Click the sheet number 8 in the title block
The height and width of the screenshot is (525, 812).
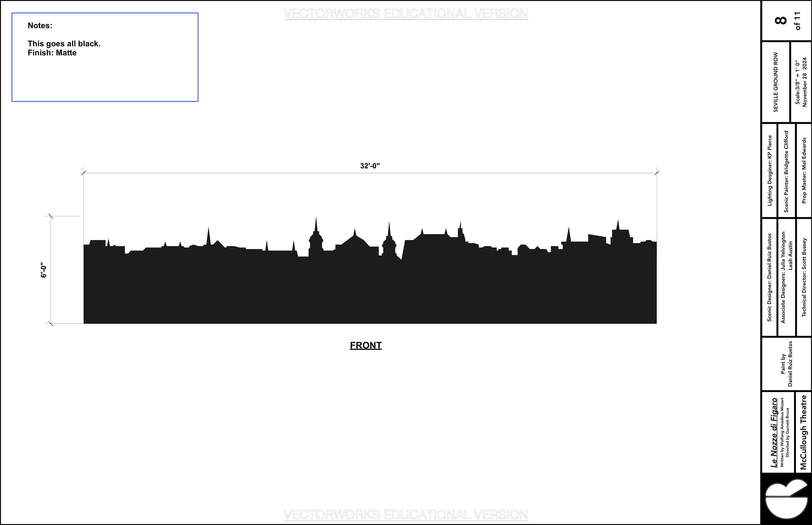coord(781,20)
